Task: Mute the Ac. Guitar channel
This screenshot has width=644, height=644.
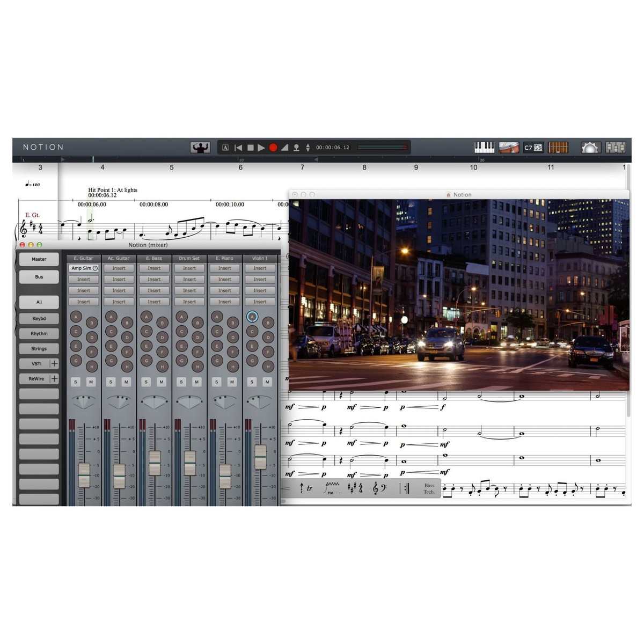Action: point(126,382)
